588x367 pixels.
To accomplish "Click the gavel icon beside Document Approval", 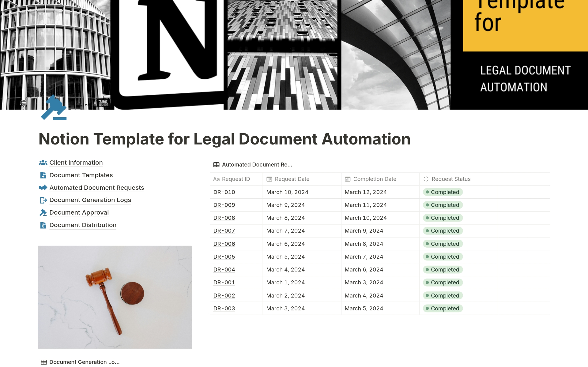I will pos(43,212).
